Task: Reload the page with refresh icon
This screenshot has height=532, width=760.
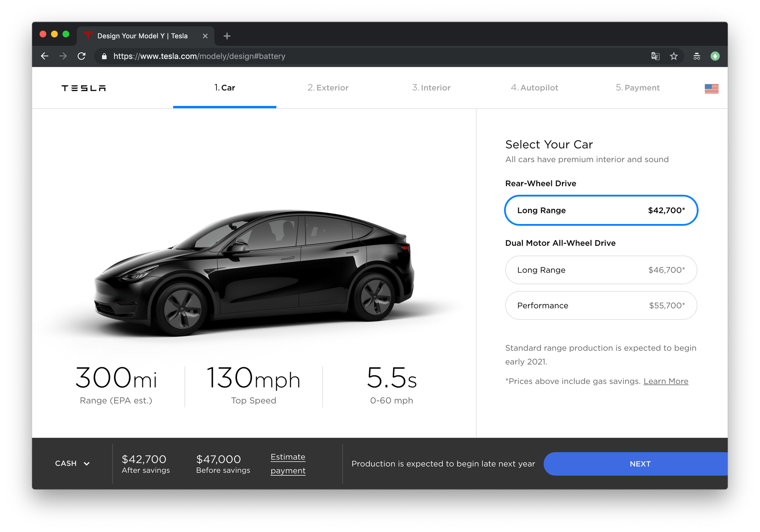Action: pyautogui.click(x=81, y=56)
